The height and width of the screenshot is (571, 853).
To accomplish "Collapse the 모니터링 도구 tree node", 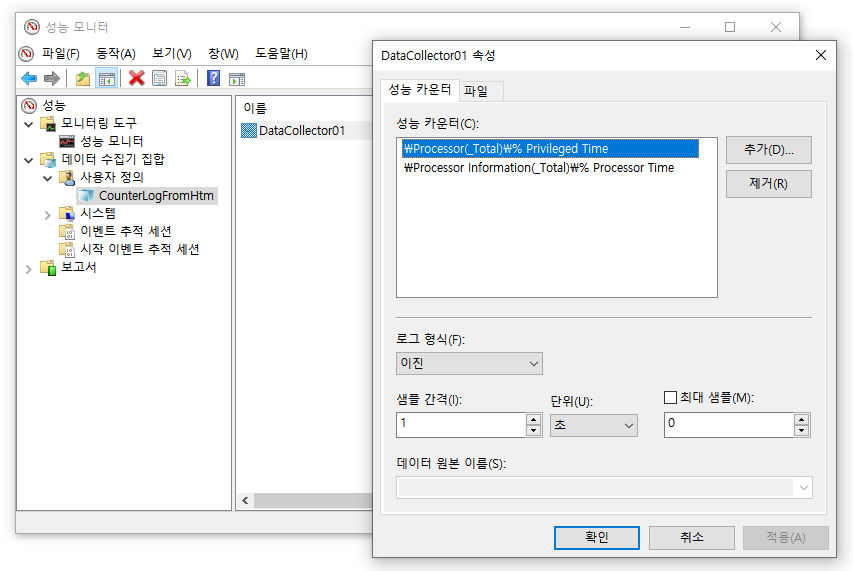I will point(29,124).
